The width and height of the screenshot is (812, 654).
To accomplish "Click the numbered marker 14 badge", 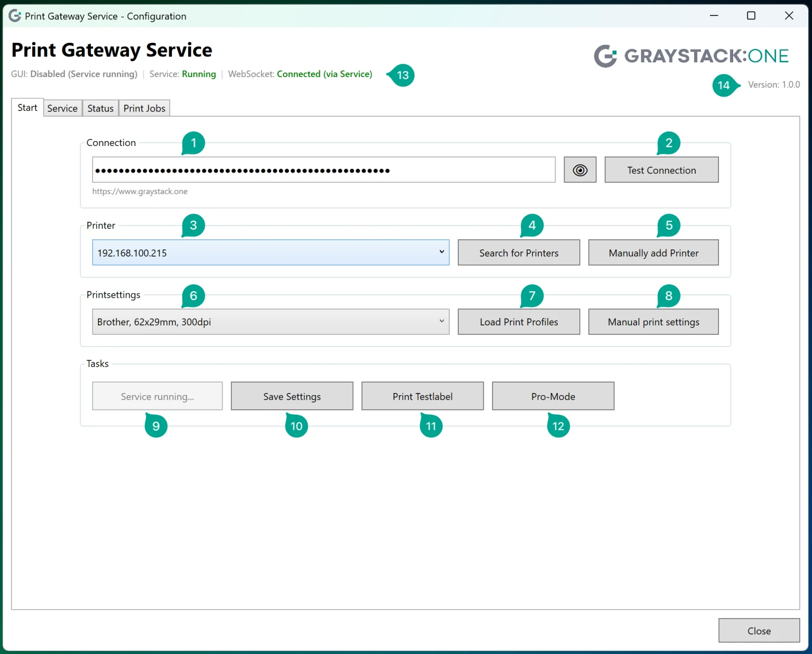I will pos(723,86).
